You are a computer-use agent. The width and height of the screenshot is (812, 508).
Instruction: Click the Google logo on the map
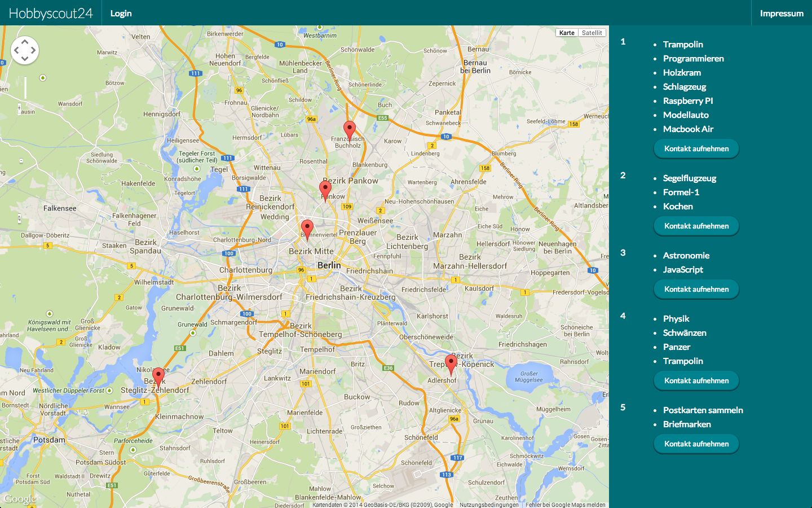(x=20, y=499)
